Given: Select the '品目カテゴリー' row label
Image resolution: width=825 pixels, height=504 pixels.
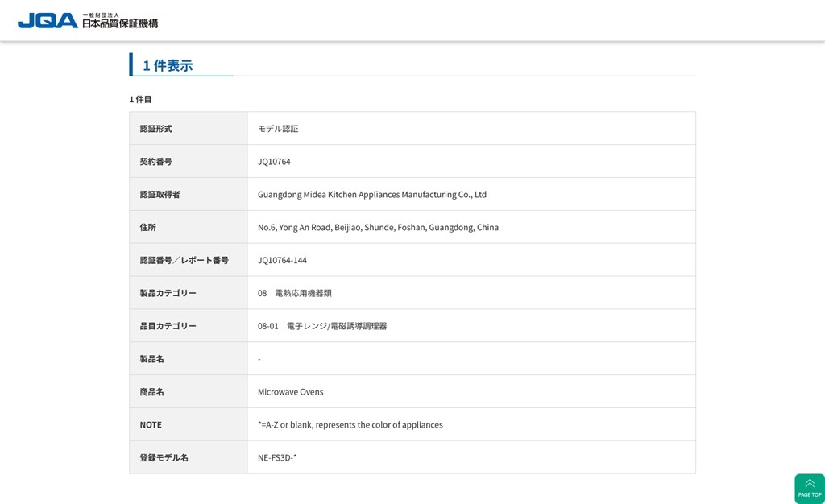Looking at the screenshot, I should coord(168,326).
